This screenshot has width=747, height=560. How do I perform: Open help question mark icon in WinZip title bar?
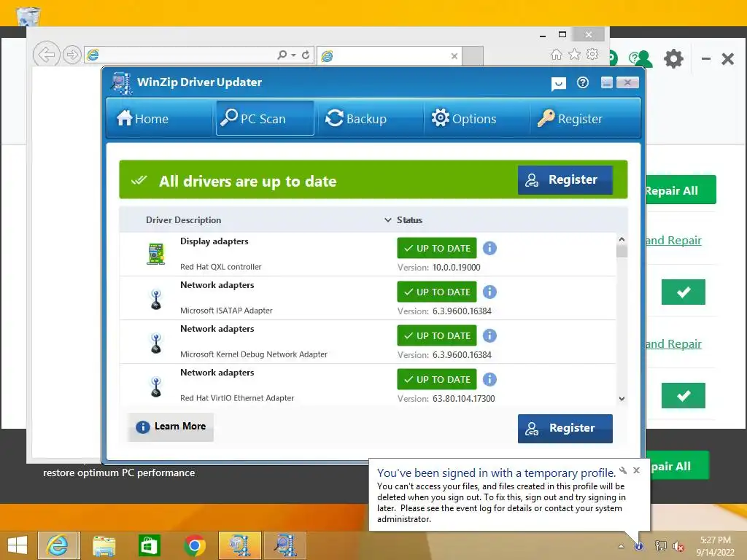pos(582,83)
